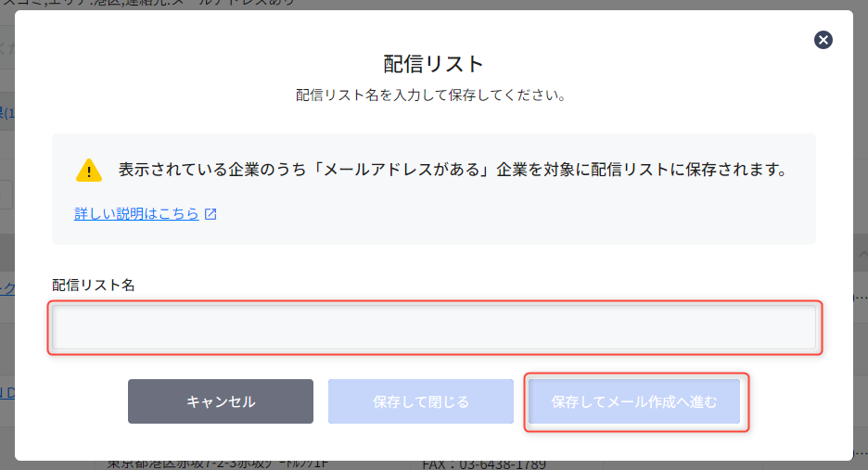Click the 配信リスト名を入力して保存してください instruction text
The height and width of the screenshot is (470, 868).
[x=430, y=95]
